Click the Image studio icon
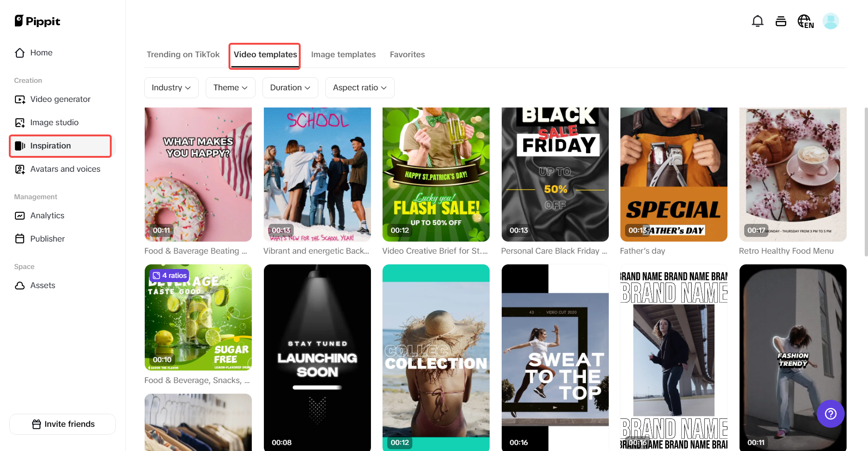The width and height of the screenshot is (868, 451). [x=20, y=122]
